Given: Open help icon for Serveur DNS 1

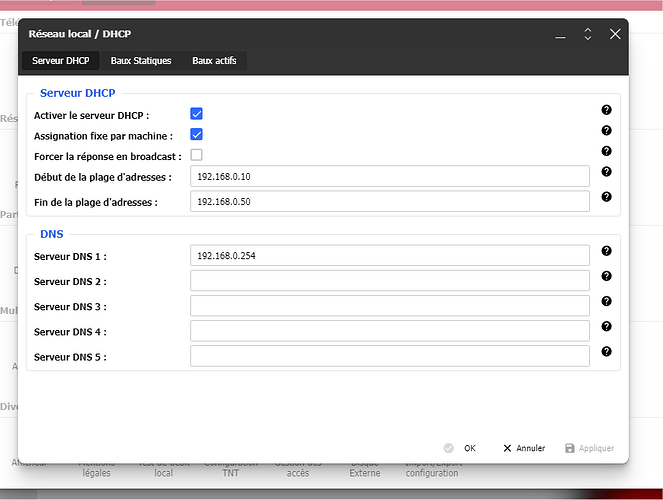Looking at the screenshot, I should (606, 251).
